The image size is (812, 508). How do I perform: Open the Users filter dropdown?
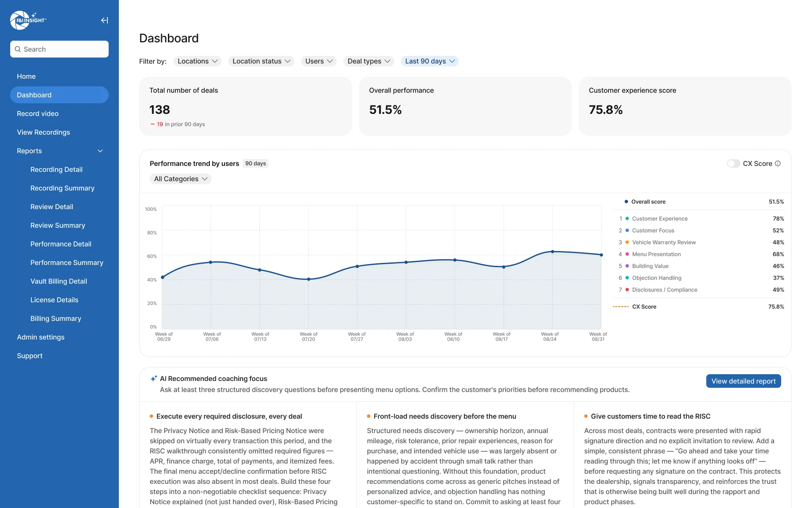point(319,61)
